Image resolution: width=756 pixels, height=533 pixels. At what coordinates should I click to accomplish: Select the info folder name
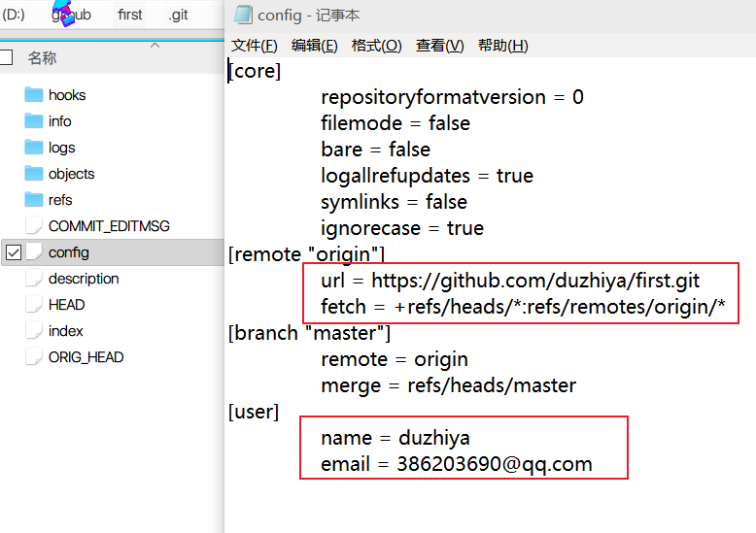pyautogui.click(x=60, y=121)
